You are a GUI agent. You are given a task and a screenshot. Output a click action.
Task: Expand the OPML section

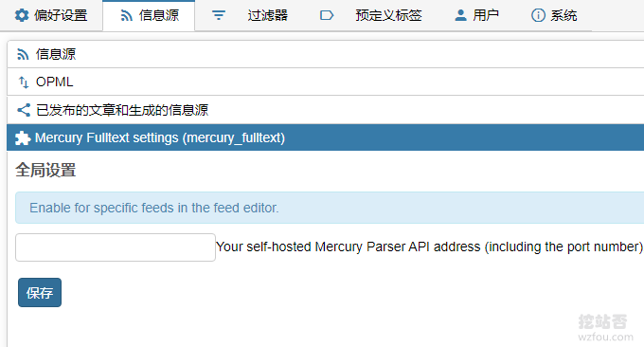tap(325, 82)
